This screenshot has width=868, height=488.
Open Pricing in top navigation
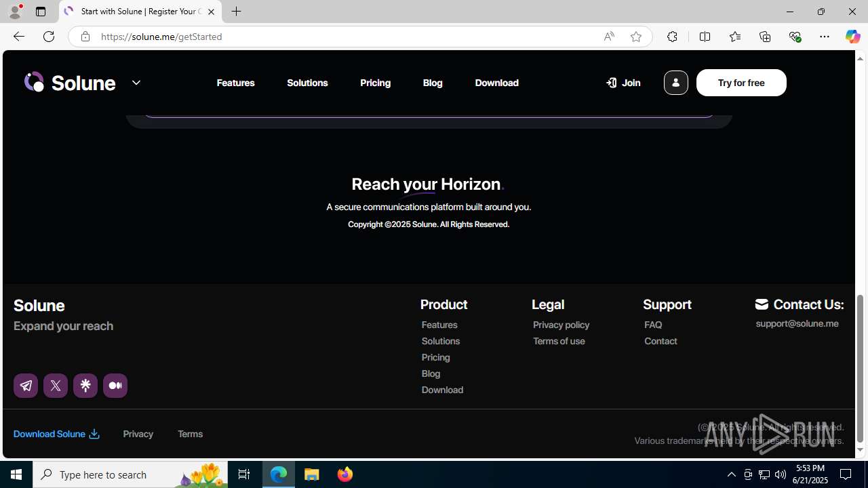(x=376, y=83)
